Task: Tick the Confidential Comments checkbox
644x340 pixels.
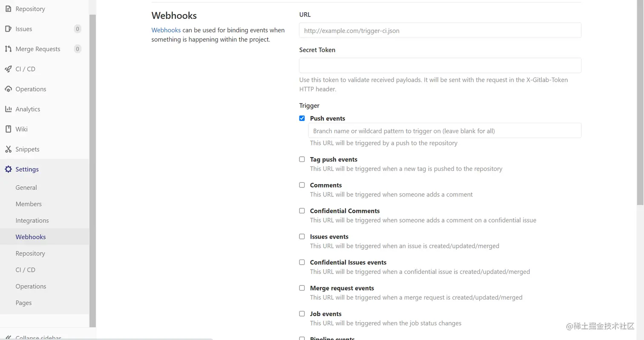Action: pos(302,211)
